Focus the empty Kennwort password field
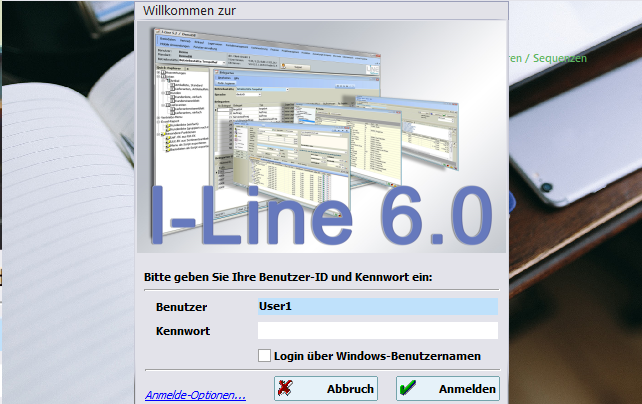642x404 pixels. (378, 330)
